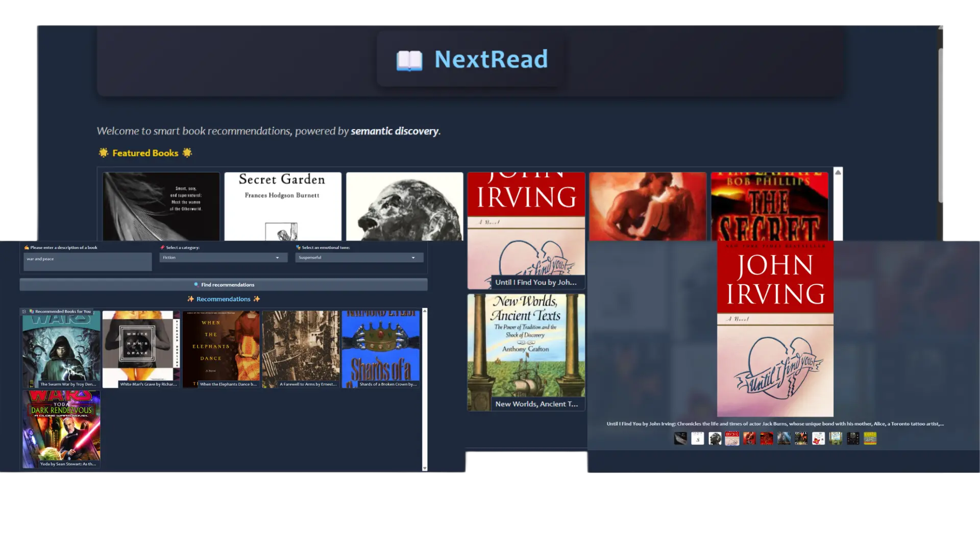The height and width of the screenshot is (551, 980).
Task: Click the recommendations gallery scroll-down arrow
Action: [425, 468]
